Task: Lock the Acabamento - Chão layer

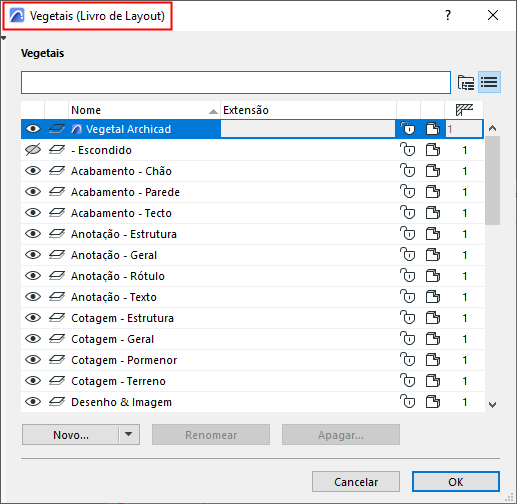Action: click(x=408, y=171)
